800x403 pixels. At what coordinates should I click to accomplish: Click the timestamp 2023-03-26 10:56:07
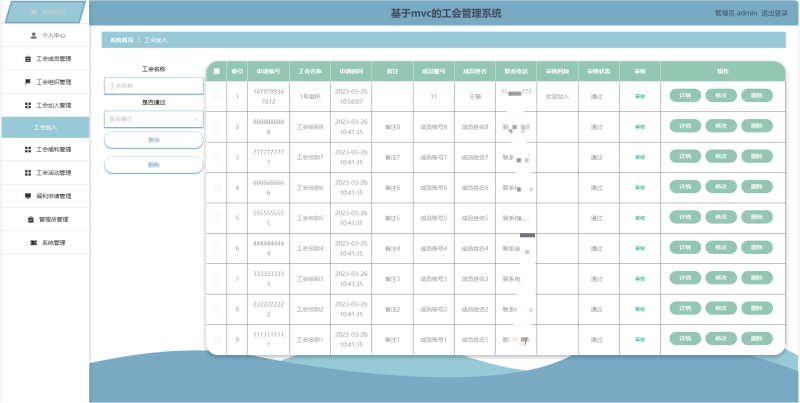point(351,96)
